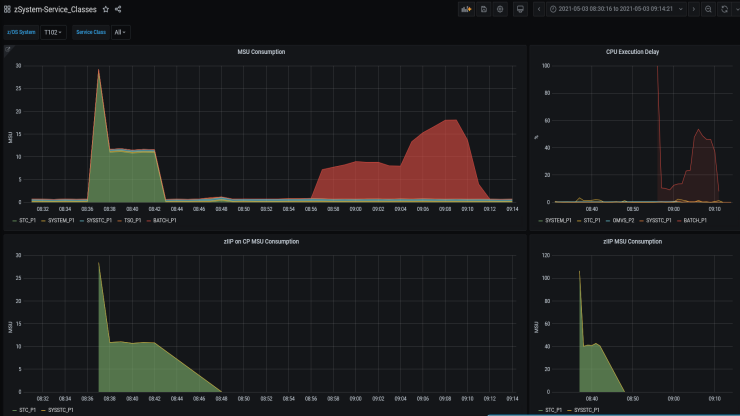Click the Add panel icon

(466, 9)
